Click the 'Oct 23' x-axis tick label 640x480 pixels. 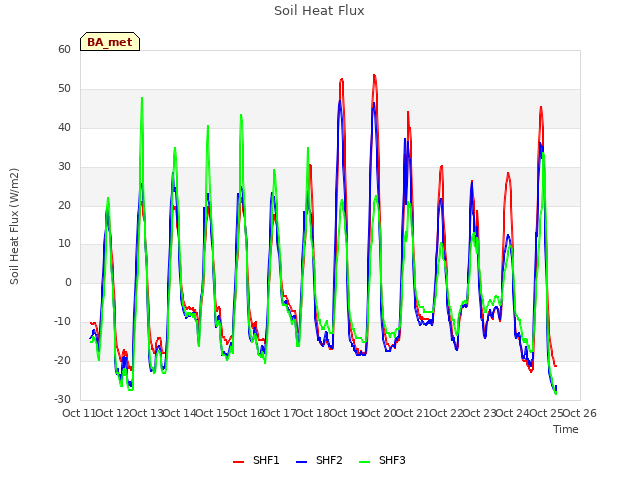[480, 413]
